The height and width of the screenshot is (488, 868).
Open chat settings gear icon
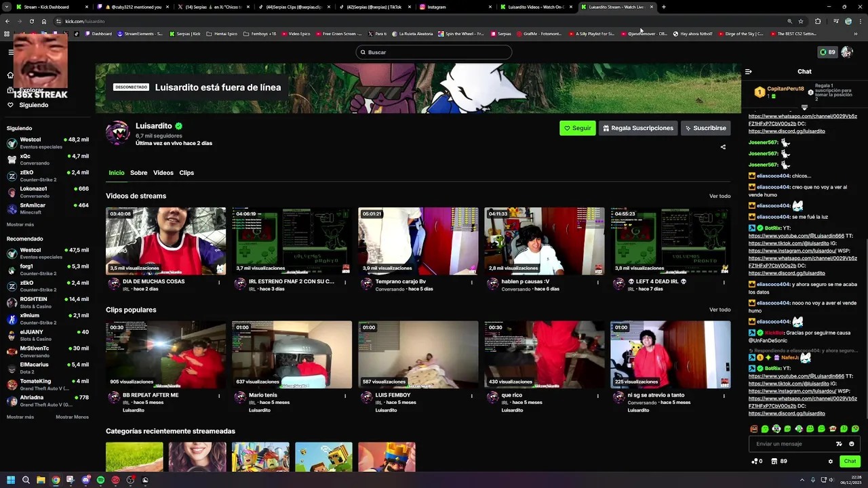[x=831, y=462]
